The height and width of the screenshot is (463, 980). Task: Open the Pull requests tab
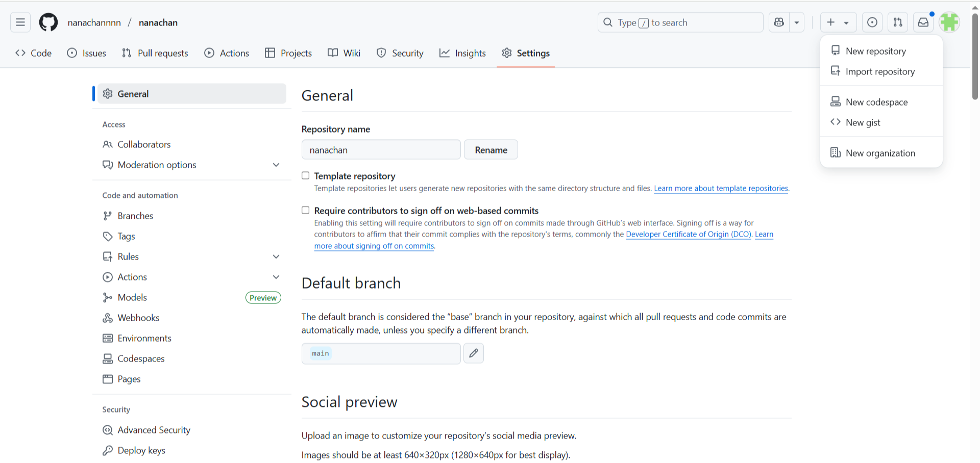155,53
